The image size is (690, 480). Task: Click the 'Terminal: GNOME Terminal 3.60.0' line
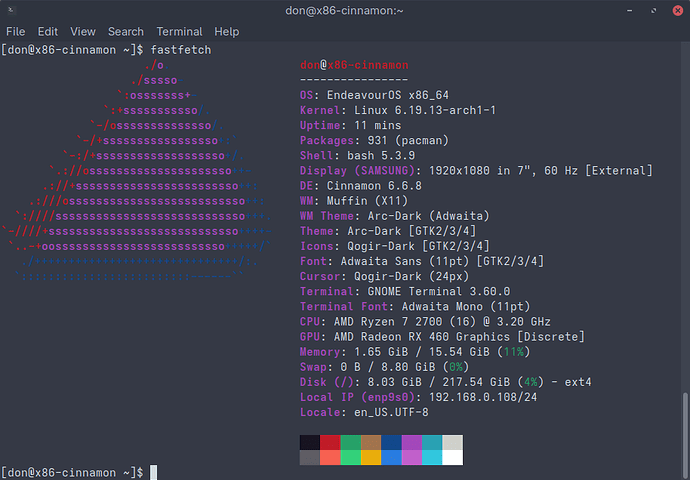tap(405, 292)
